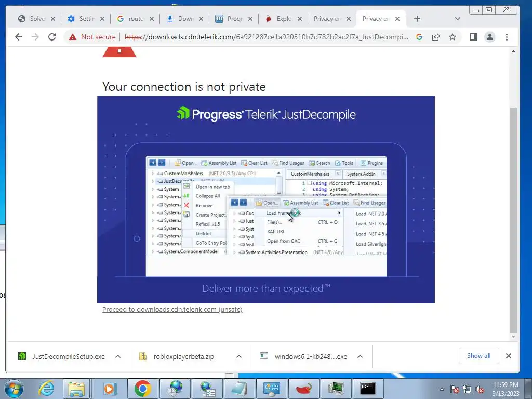Toggle the side panel icon
Screen dimensions: 532x399
(x=473, y=37)
